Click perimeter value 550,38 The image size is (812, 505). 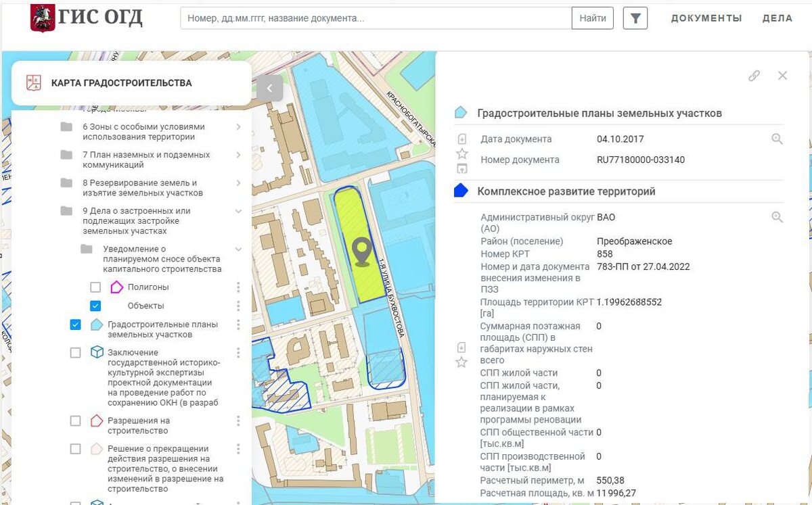tap(610, 481)
